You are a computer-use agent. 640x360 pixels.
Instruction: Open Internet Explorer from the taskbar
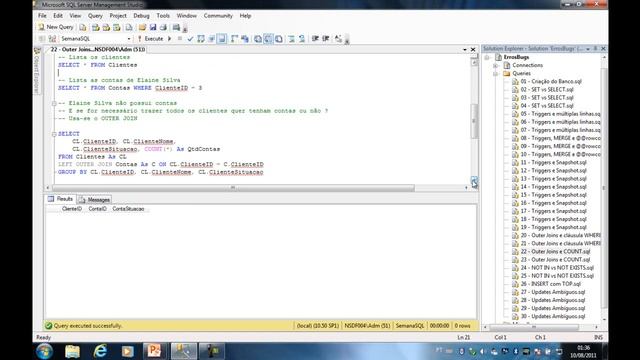pyautogui.click(x=100, y=351)
